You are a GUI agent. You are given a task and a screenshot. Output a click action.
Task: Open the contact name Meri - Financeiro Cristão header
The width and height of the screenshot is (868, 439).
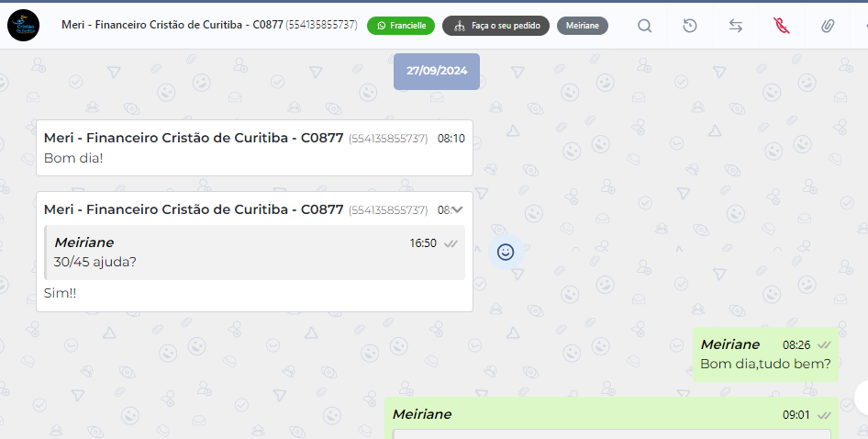(172, 25)
